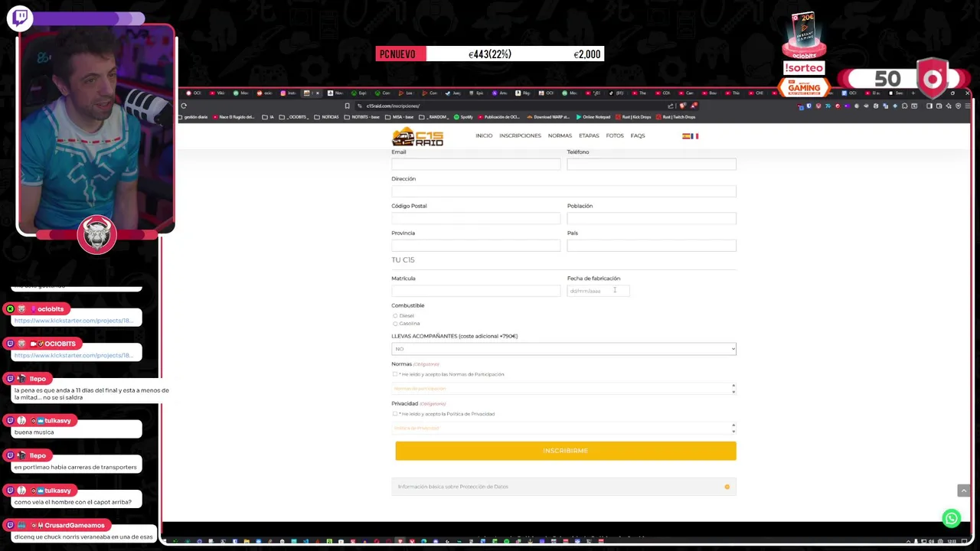Open the NOTICIAS bookmarks folder
The width and height of the screenshot is (980, 551).
click(x=325, y=117)
